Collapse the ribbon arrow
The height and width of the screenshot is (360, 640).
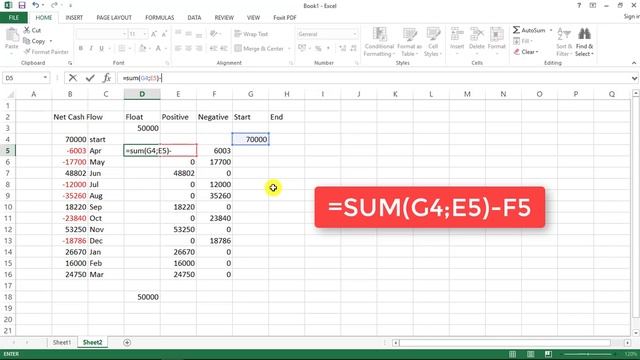633,63
